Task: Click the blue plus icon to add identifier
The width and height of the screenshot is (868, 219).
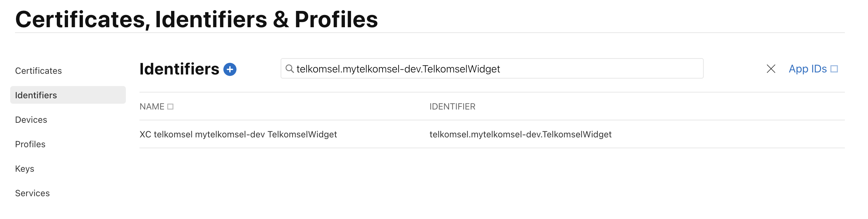Action: (x=230, y=69)
